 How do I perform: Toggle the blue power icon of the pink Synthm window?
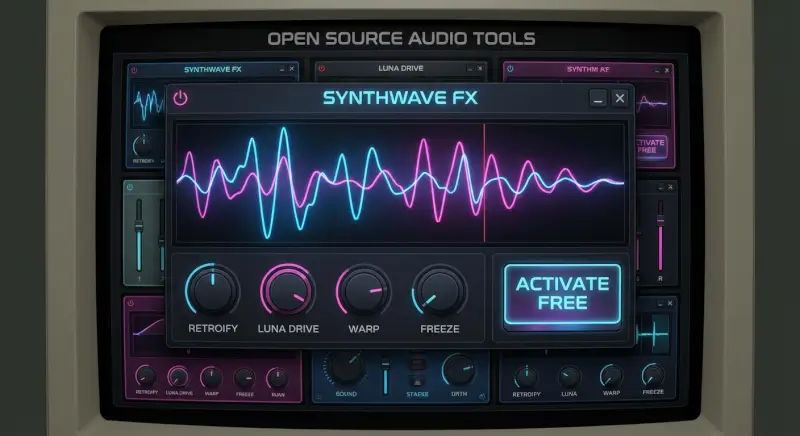click(x=510, y=69)
